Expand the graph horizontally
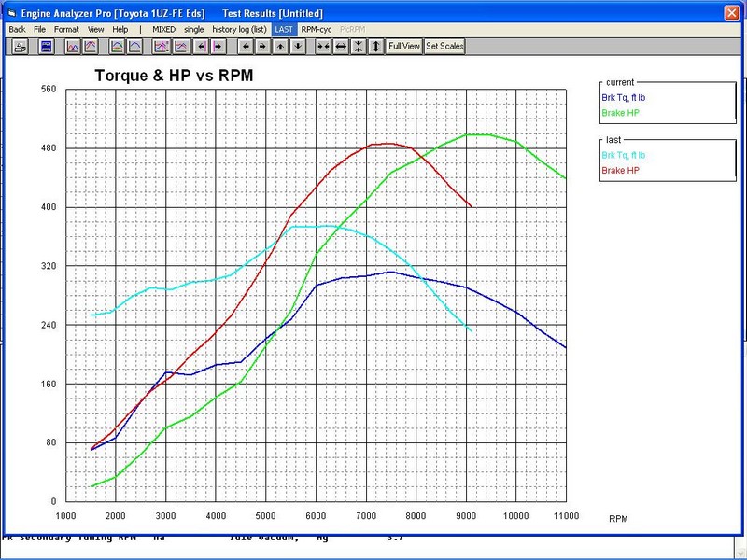This screenshot has width=747, height=560. [x=341, y=46]
